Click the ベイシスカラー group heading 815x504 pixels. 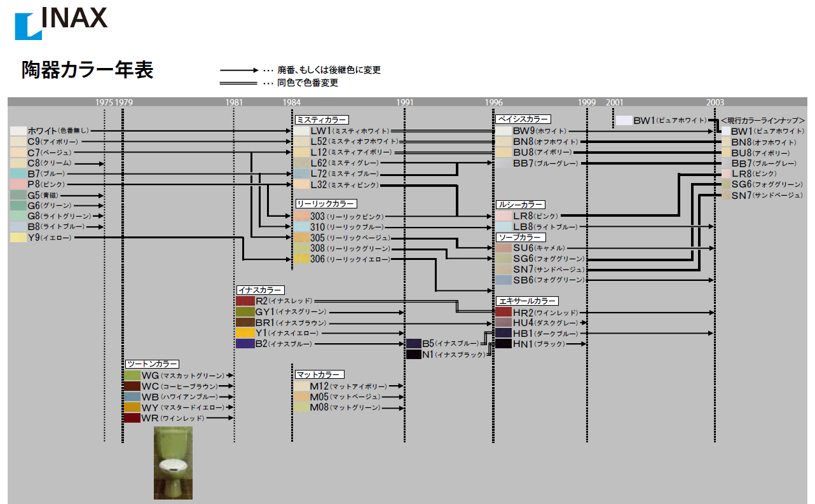[523, 119]
